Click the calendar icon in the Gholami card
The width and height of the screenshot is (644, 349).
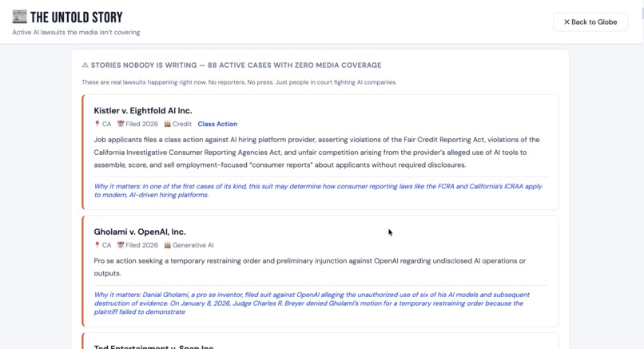pos(121,244)
